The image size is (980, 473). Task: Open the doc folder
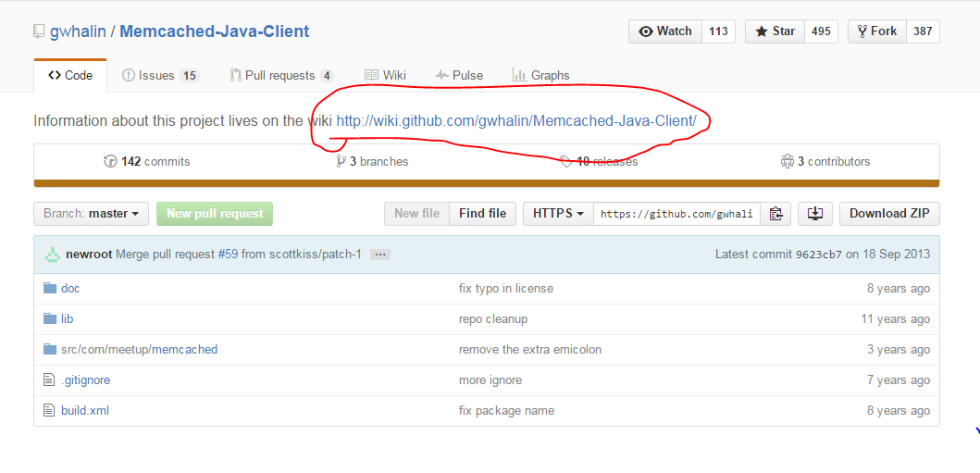[x=70, y=289]
